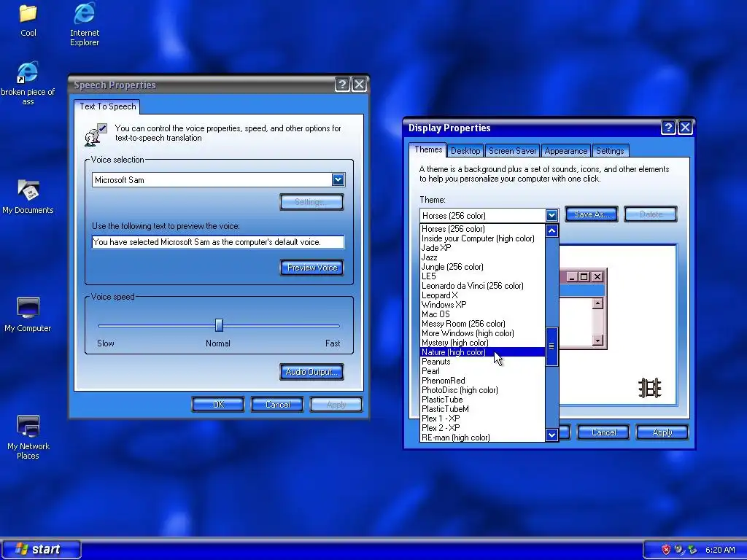Collapse the Theme dropdown arrow

point(551,215)
